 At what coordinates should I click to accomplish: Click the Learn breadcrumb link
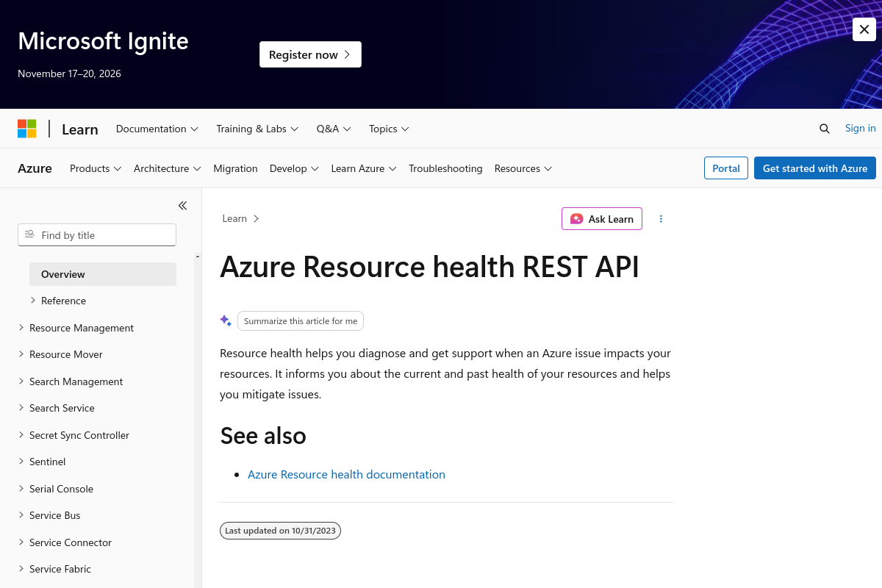(x=234, y=218)
